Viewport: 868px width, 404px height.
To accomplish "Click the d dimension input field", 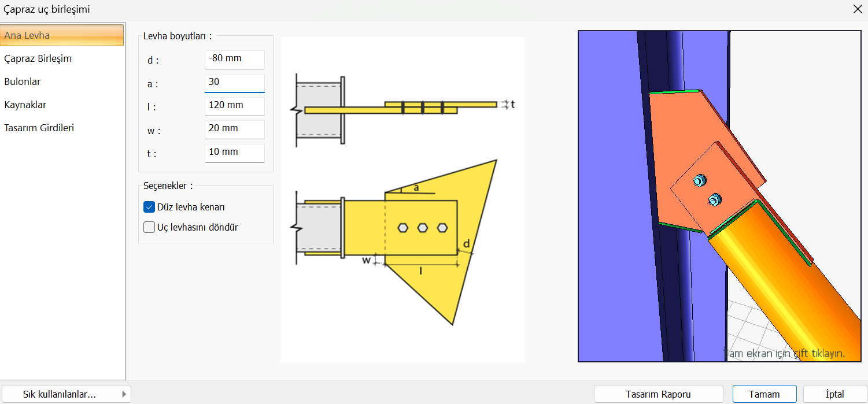I will 234,59.
